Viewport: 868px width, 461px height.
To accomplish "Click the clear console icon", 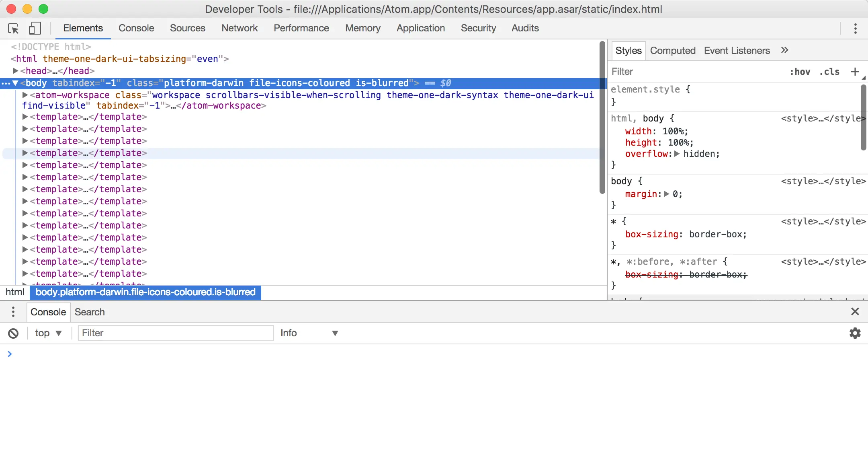I will (x=13, y=333).
